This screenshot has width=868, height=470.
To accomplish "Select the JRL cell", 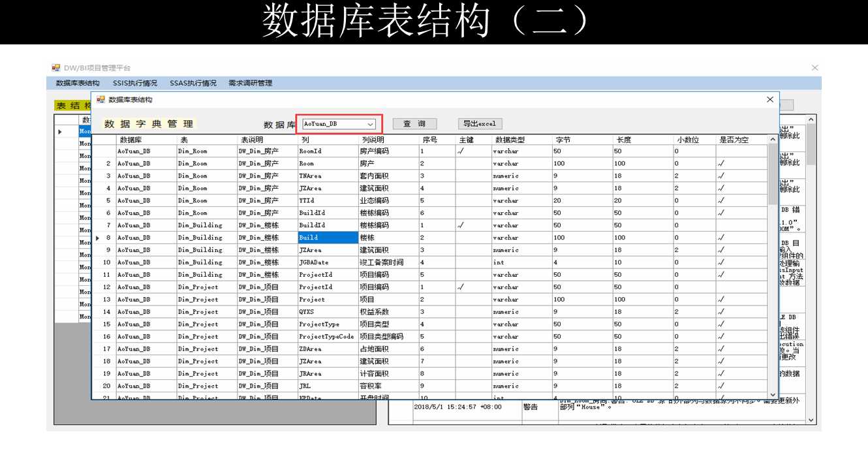I will (x=328, y=386).
